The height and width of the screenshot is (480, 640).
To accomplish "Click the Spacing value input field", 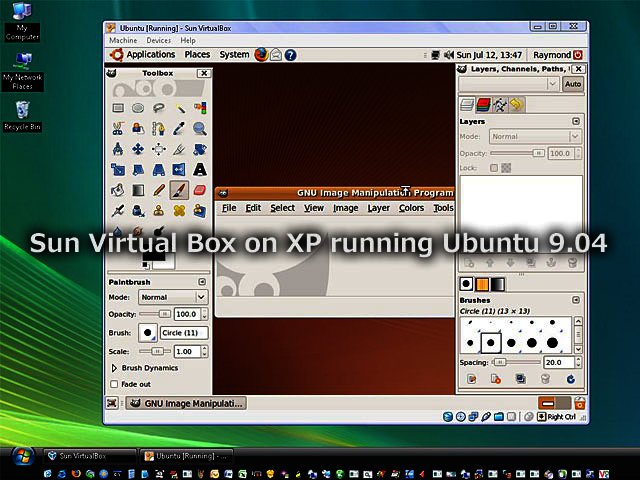I will coord(556,362).
